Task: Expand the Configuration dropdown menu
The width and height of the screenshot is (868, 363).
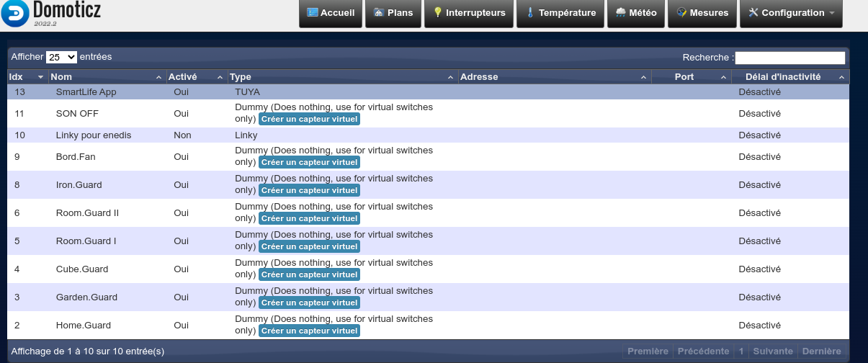Action: [x=790, y=13]
